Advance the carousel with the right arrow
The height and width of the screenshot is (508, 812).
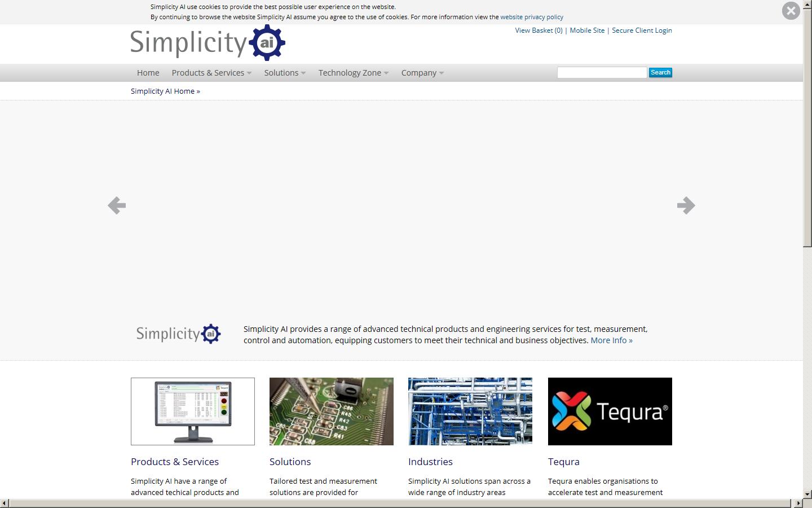[x=686, y=205]
